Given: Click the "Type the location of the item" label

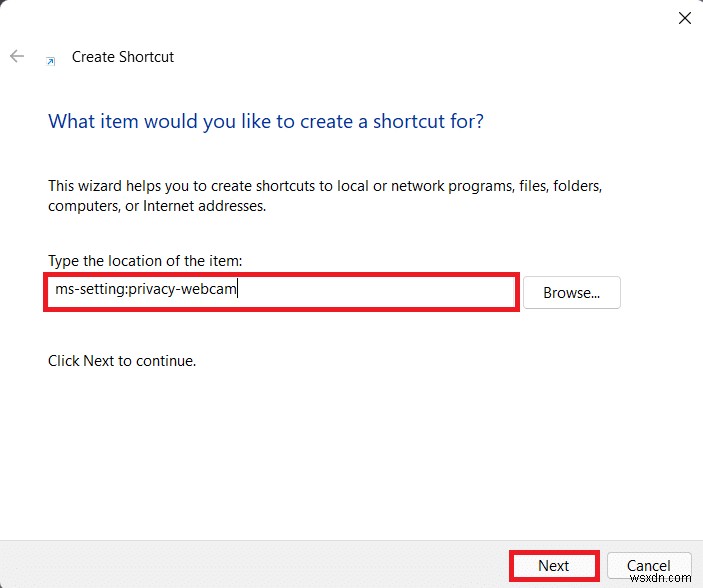Looking at the screenshot, I should click(x=145, y=261).
